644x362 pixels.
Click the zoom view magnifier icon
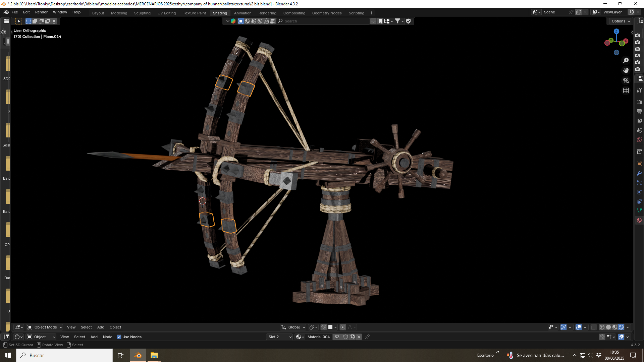(626, 60)
